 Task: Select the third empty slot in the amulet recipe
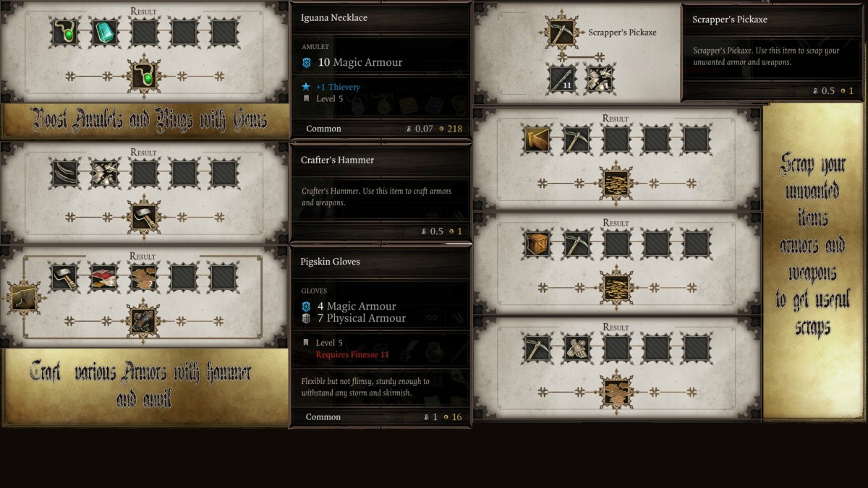(x=224, y=33)
